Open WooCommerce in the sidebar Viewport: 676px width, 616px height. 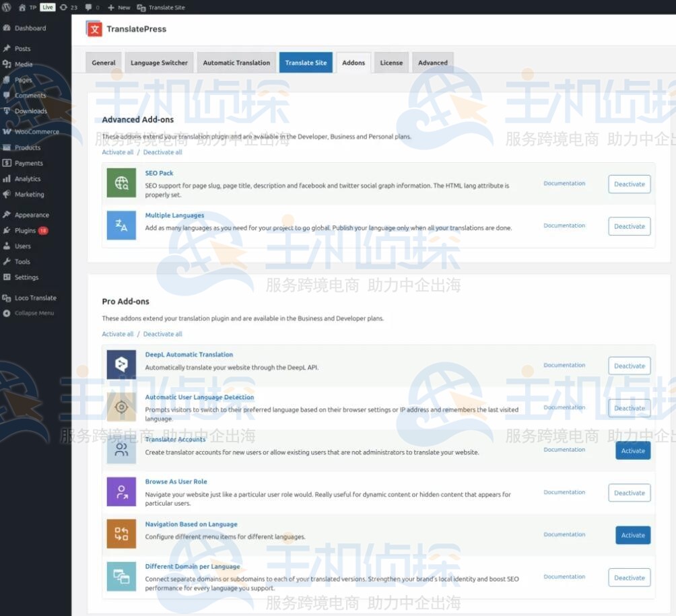[x=36, y=132]
